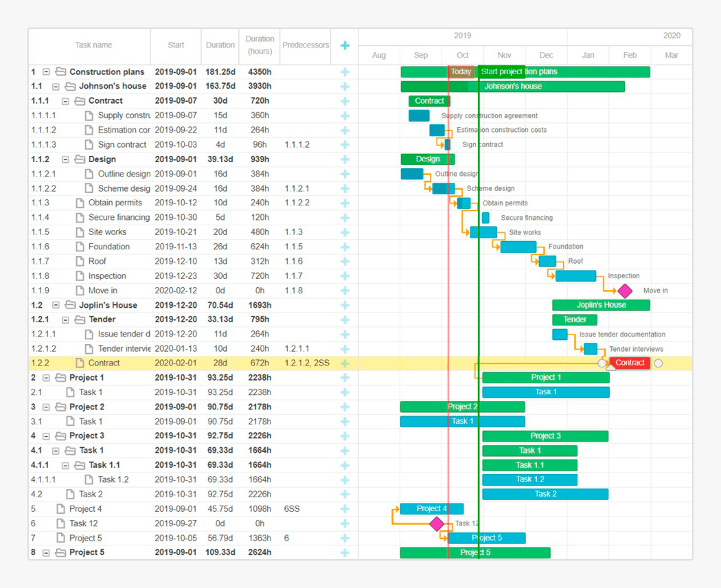The image size is (721, 588).
Task: Select the Foundation task bar
Action: [518, 247]
